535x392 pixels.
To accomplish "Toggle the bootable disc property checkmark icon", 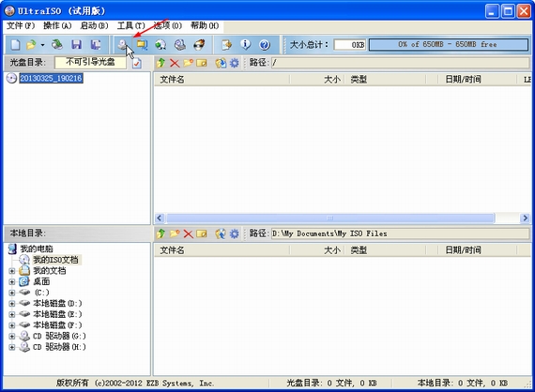I will 137,63.
